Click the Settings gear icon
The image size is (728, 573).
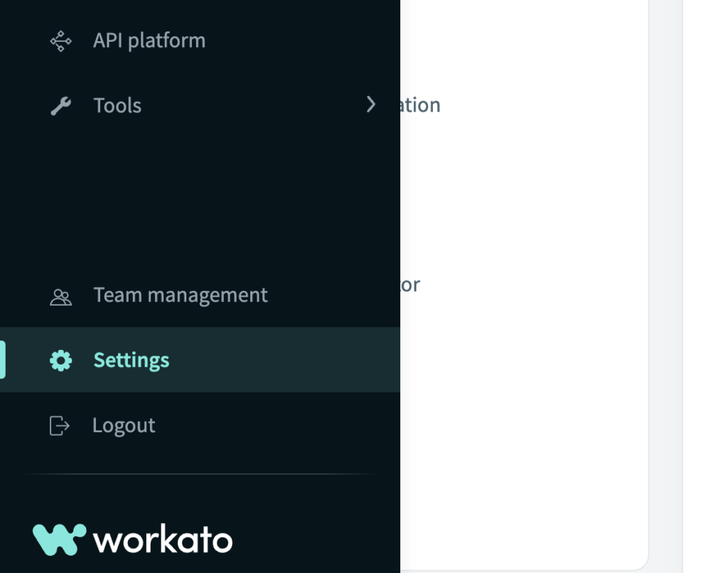point(60,360)
